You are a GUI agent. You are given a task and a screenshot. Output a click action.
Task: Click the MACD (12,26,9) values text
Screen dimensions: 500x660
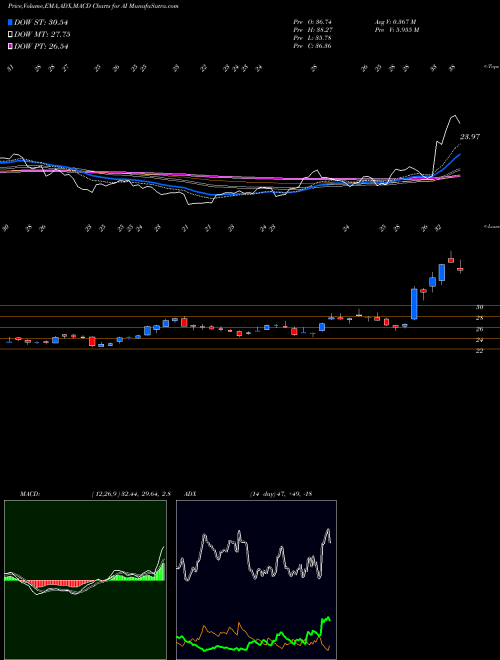click(x=131, y=494)
